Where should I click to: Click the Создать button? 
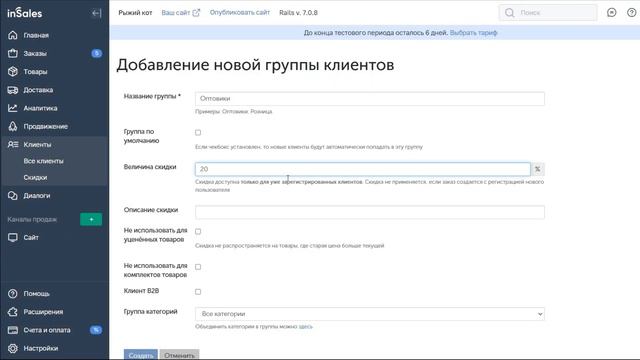tap(141, 355)
